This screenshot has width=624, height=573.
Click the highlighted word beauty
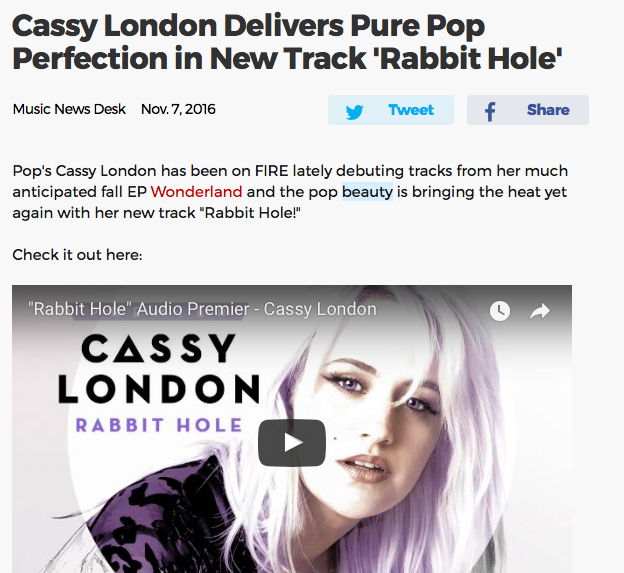367,192
